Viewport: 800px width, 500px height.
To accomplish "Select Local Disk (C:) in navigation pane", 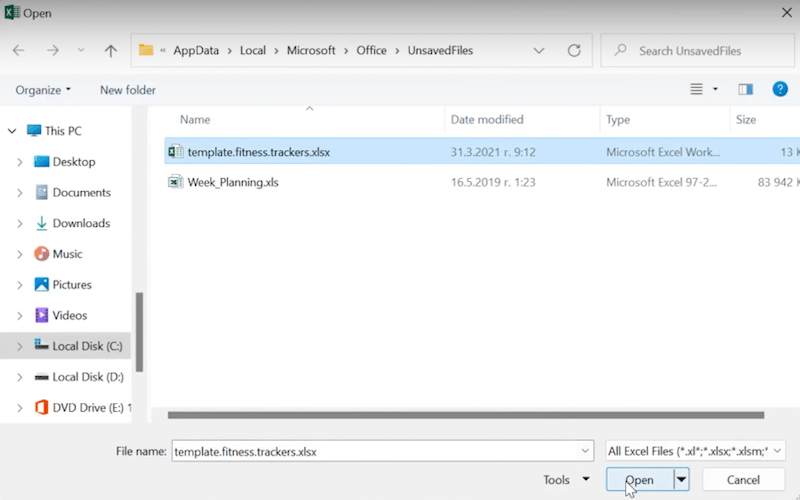I will pos(78,346).
